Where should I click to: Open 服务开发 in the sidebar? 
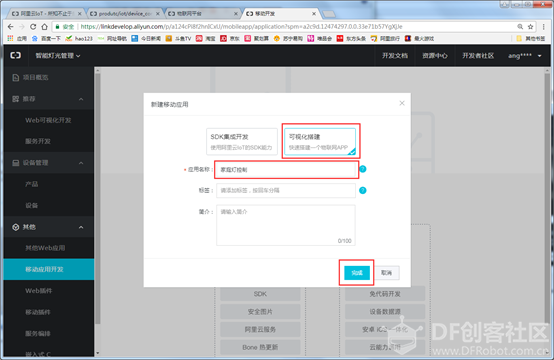point(49,141)
